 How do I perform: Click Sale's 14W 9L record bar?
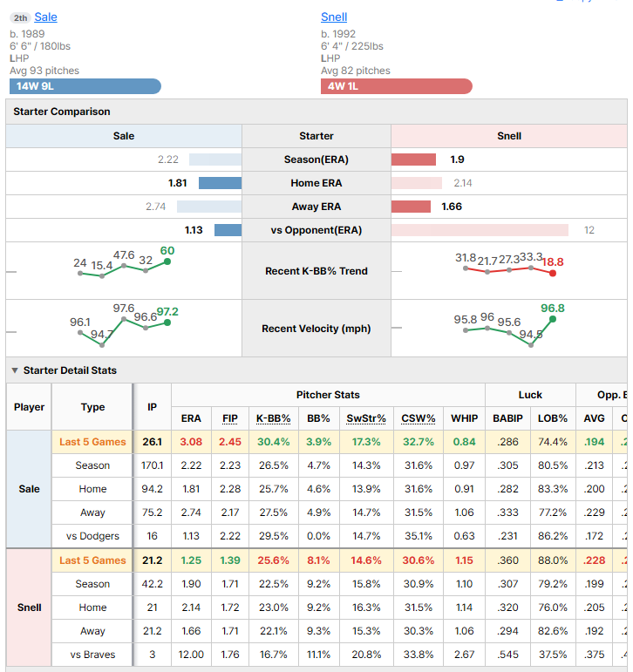[85, 86]
